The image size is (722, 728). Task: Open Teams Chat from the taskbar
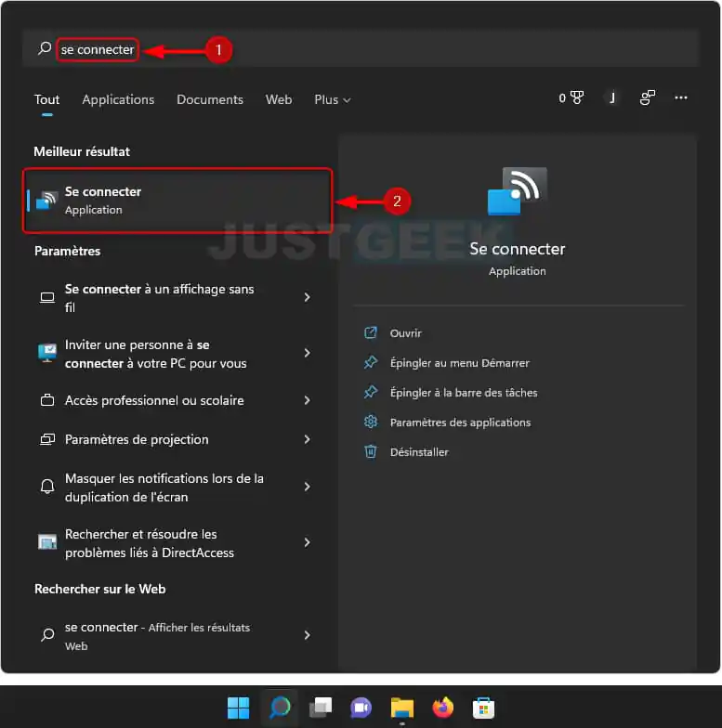coord(361,708)
